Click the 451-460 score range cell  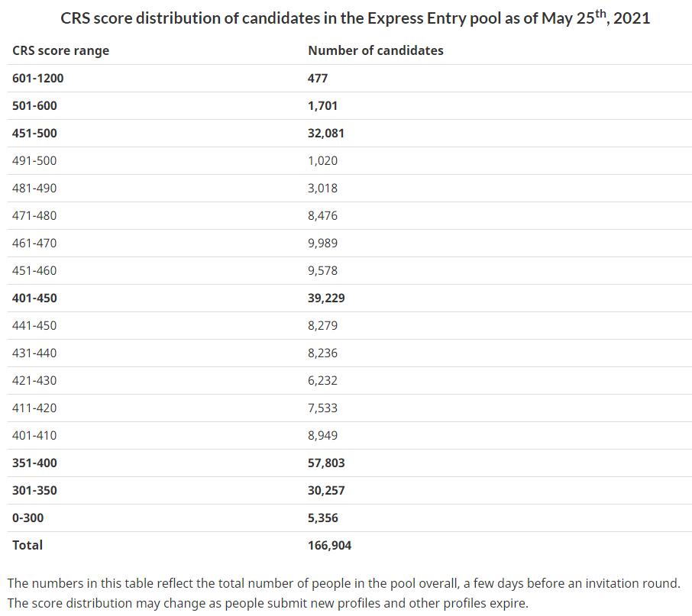click(x=34, y=270)
